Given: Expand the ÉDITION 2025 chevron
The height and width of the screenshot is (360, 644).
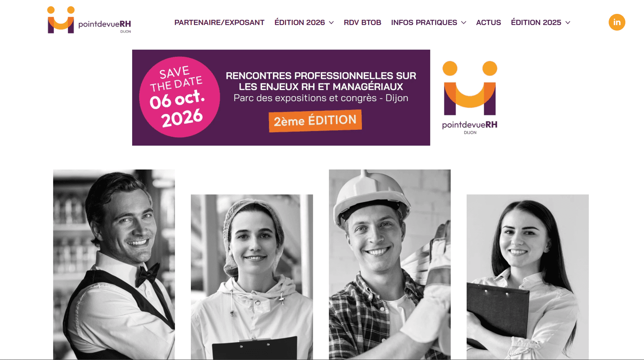Looking at the screenshot, I should click(568, 23).
